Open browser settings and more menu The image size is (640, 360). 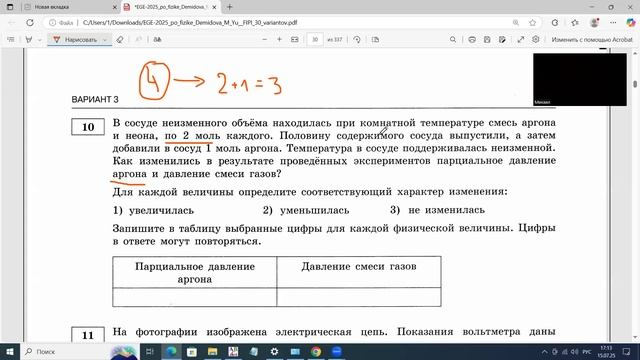click(613, 22)
